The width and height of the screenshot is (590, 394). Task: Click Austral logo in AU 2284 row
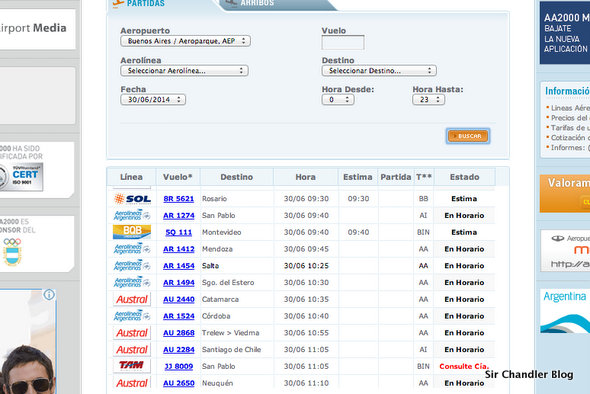pos(132,350)
